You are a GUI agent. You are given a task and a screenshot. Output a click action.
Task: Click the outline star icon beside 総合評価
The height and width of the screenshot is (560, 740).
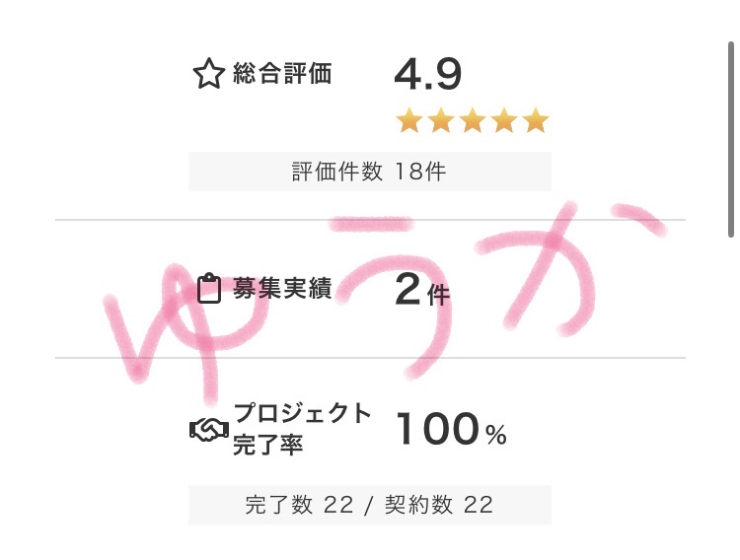(x=208, y=75)
